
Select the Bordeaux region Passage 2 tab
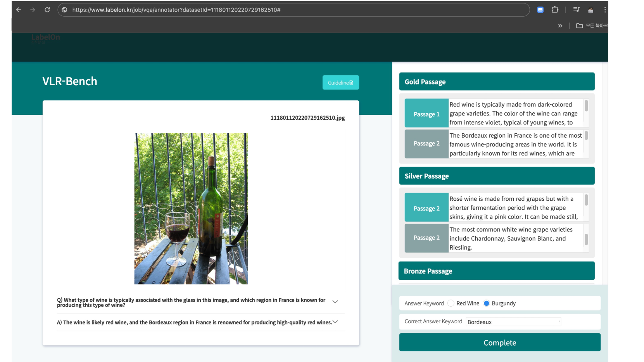(x=426, y=144)
